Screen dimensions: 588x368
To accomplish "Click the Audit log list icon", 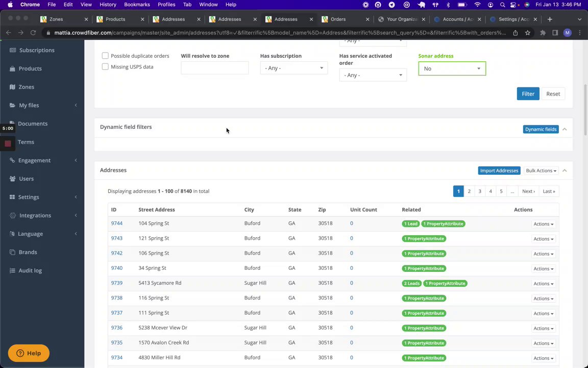I will click(x=12, y=270).
